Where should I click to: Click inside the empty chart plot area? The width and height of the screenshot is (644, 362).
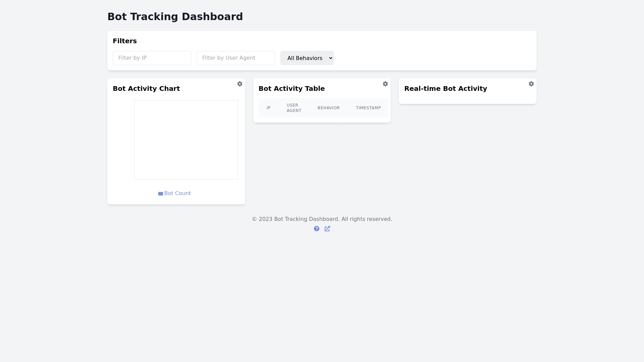tap(186, 140)
